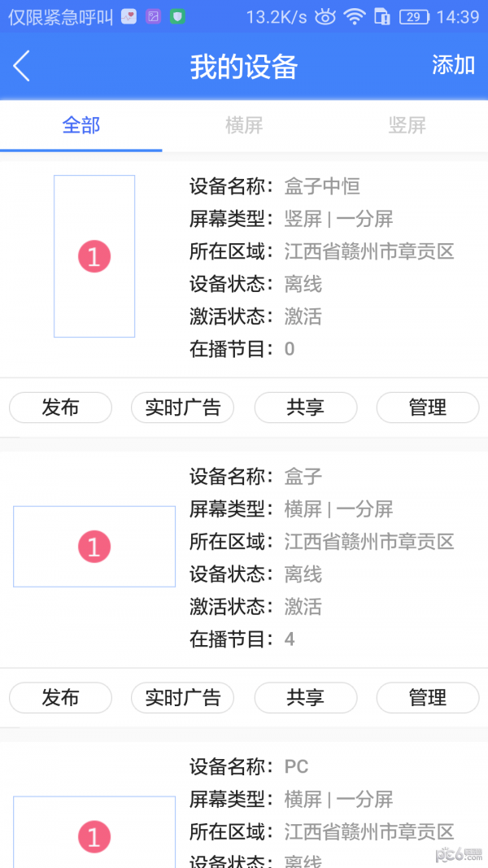The height and width of the screenshot is (868, 488).
Task: Open the 盒子中恒 vertical screen preview thumbnail
Action: (x=94, y=255)
